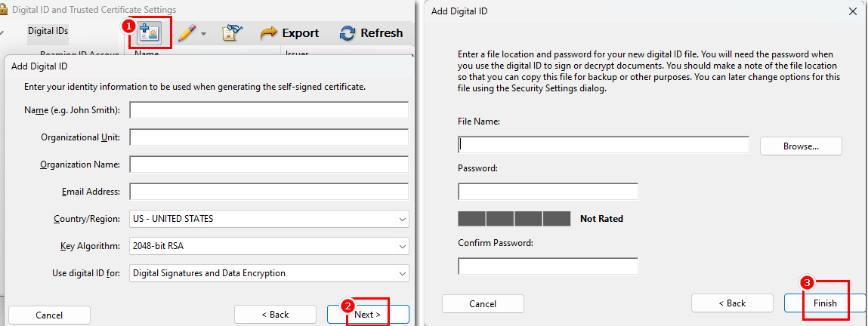Click Cancel in the file location dialog

(x=483, y=303)
